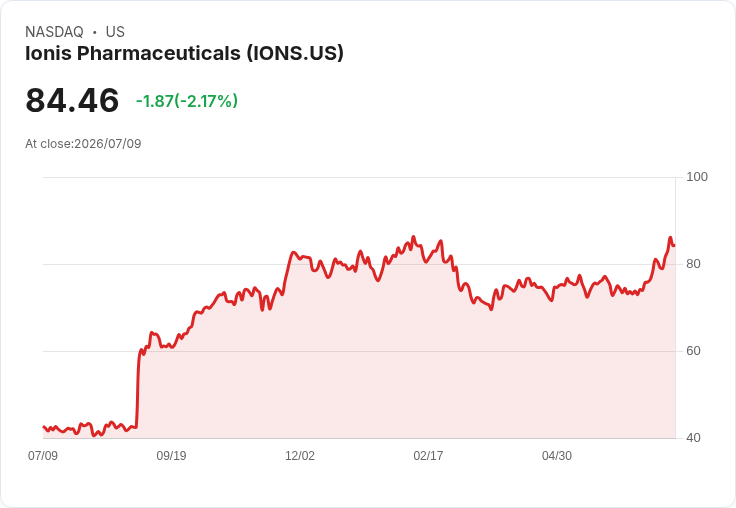The image size is (736, 508).
Task: Click the chart peak near 02/17
Action: point(413,237)
